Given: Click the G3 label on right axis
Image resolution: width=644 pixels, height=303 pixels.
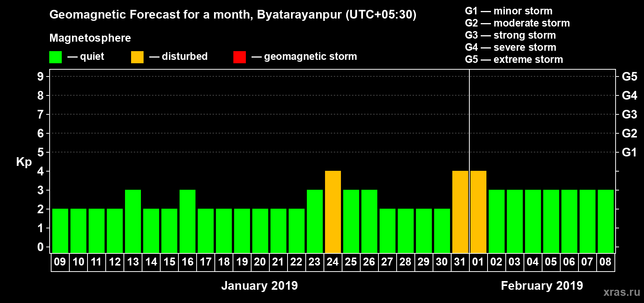Looking at the screenshot, I should [630, 114].
